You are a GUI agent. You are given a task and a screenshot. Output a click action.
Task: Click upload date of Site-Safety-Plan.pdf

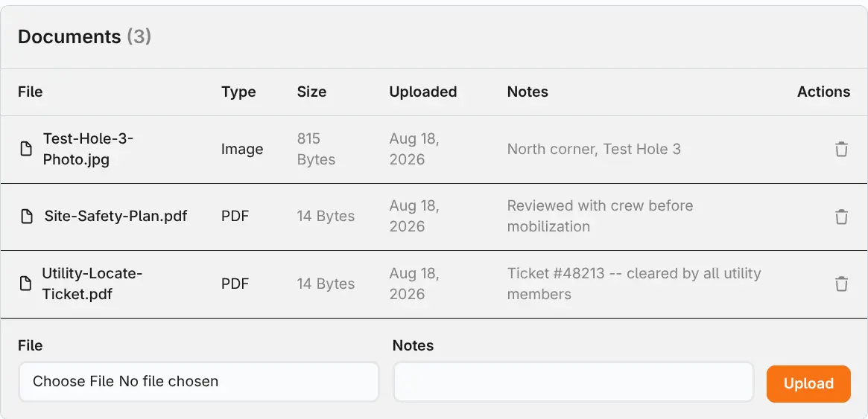tap(414, 216)
